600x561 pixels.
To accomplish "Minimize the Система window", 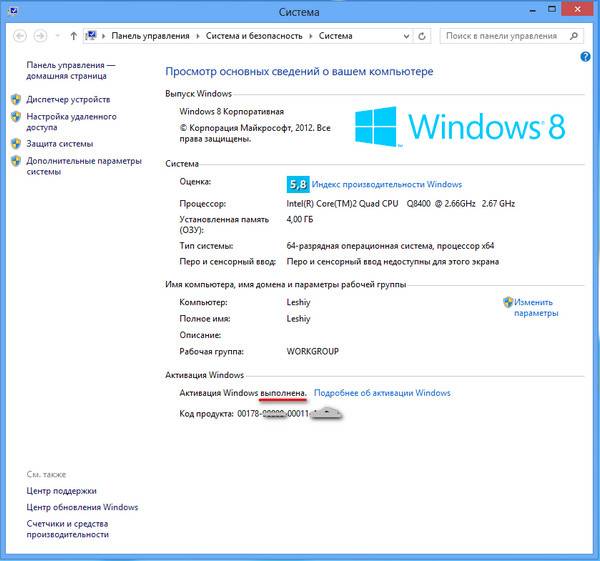I will (x=532, y=11).
